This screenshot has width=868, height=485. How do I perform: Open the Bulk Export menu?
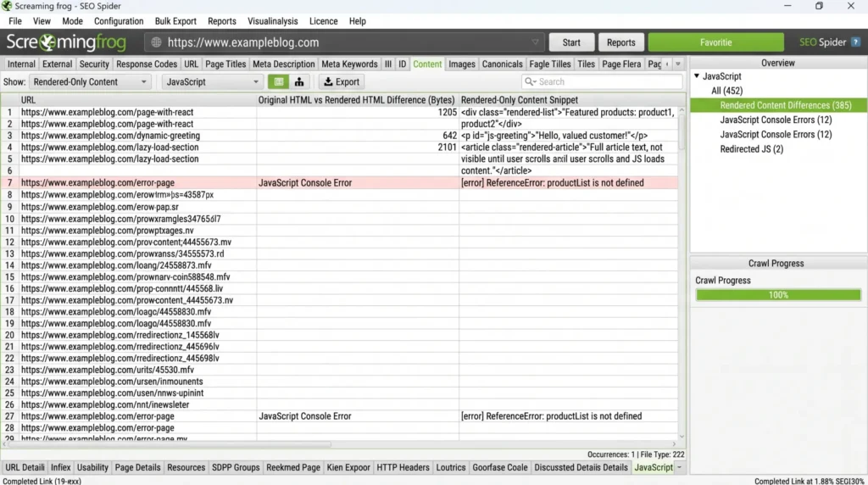click(175, 21)
